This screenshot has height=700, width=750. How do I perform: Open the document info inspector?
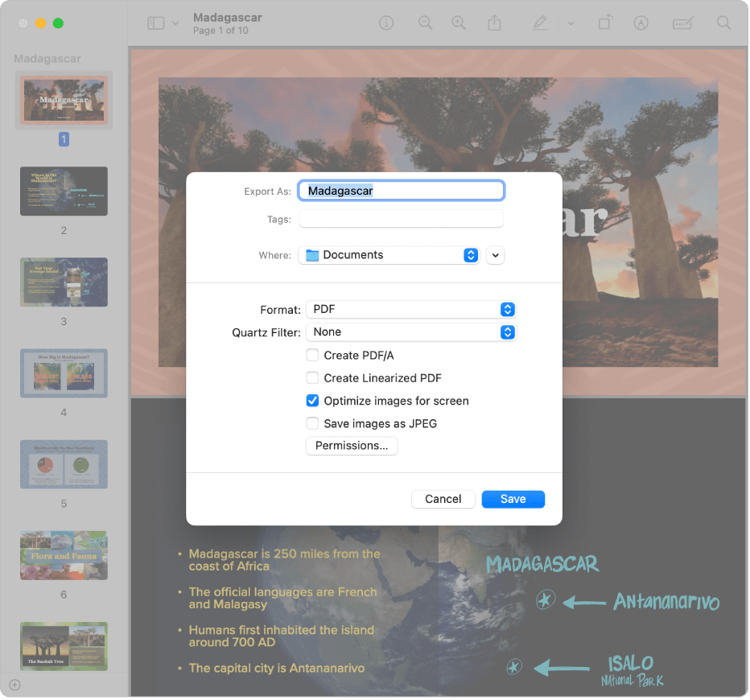point(386,23)
